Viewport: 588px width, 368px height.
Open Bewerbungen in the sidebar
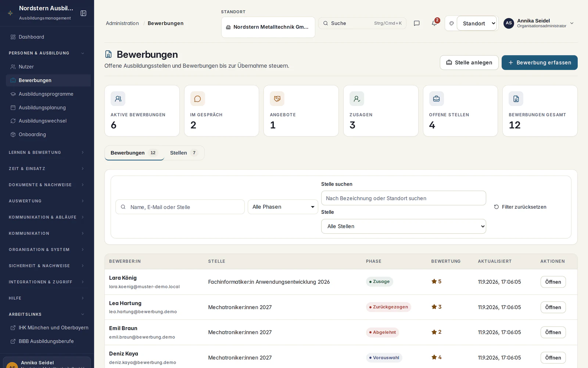click(x=48, y=80)
